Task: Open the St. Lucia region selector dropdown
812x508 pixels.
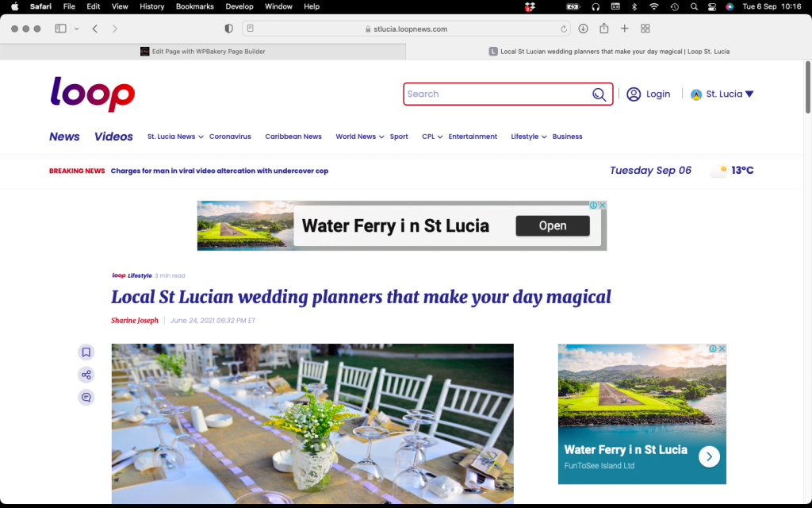Action: pos(722,94)
